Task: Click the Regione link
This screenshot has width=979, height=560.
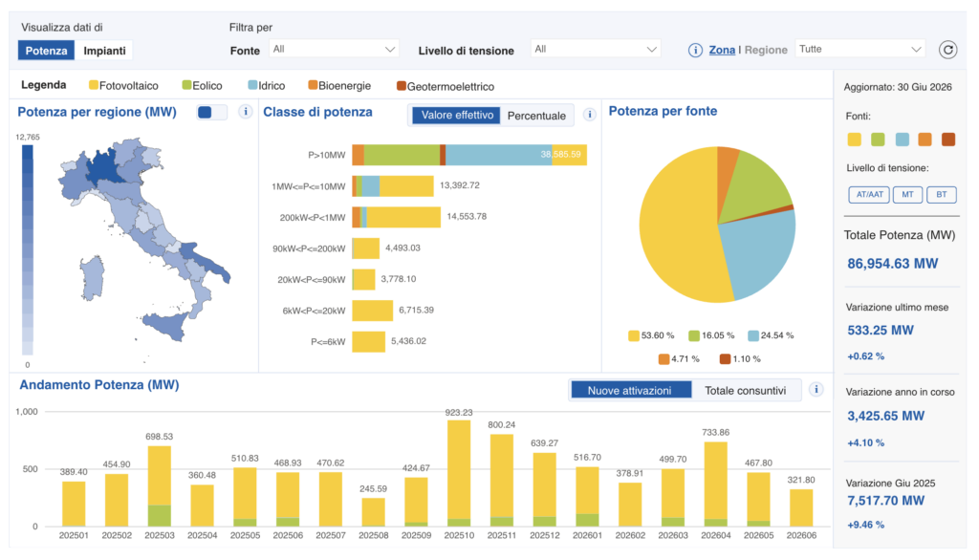Action: (766, 50)
